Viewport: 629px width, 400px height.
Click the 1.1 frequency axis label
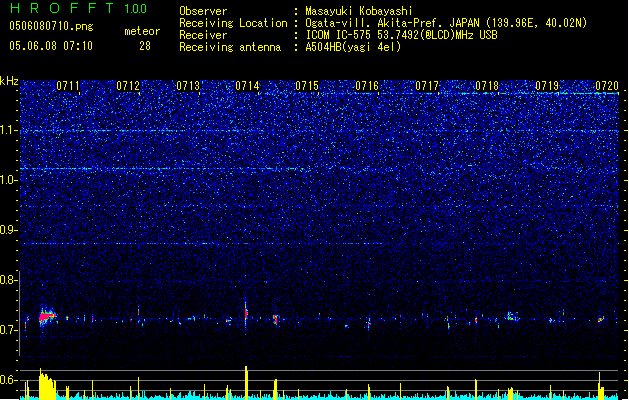[x=8, y=131]
